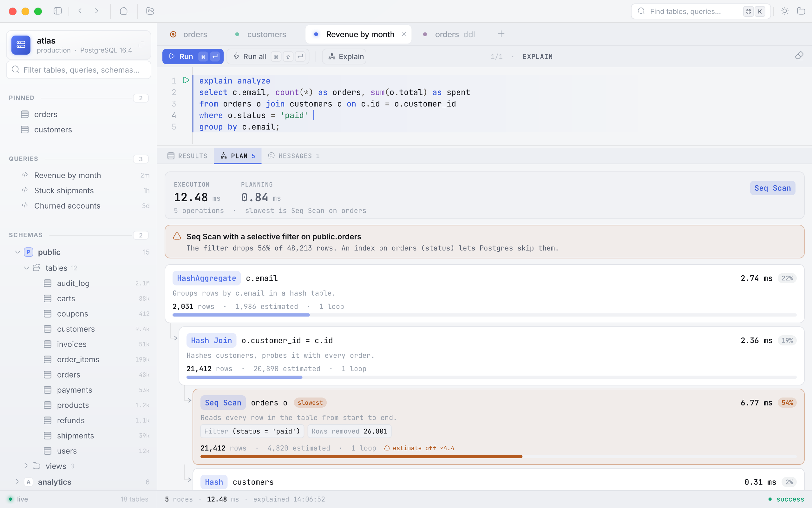Open the RESULTS panel tab
The width and height of the screenshot is (812, 508).
[x=187, y=156]
